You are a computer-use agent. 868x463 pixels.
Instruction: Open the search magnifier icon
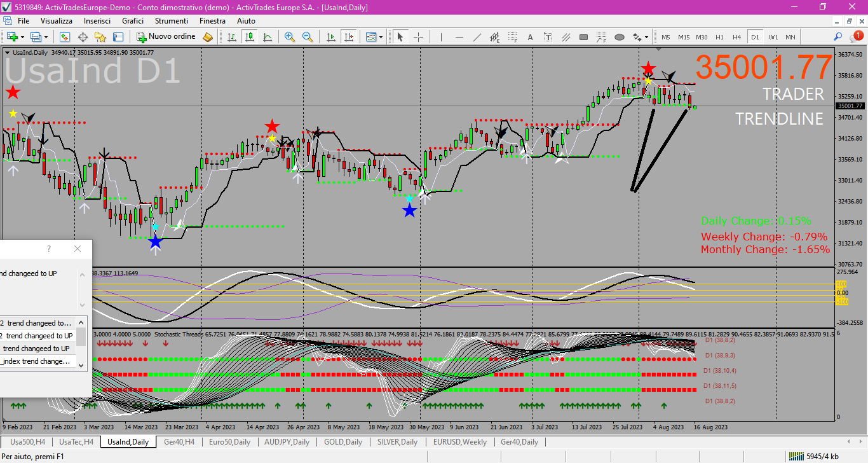tap(837, 37)
